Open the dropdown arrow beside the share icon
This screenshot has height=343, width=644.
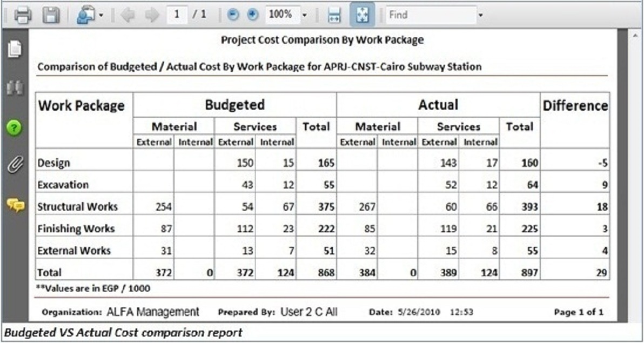coord(101,15)
